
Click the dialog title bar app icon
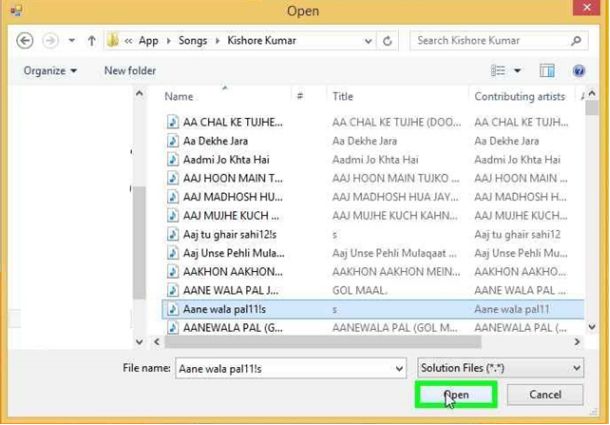pos(16,11)
